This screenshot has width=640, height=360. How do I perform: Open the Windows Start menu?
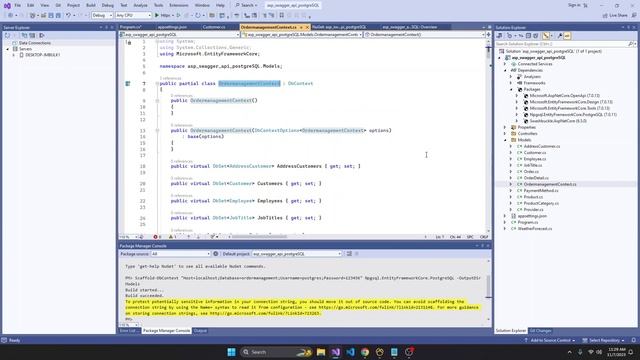point(231,352)
